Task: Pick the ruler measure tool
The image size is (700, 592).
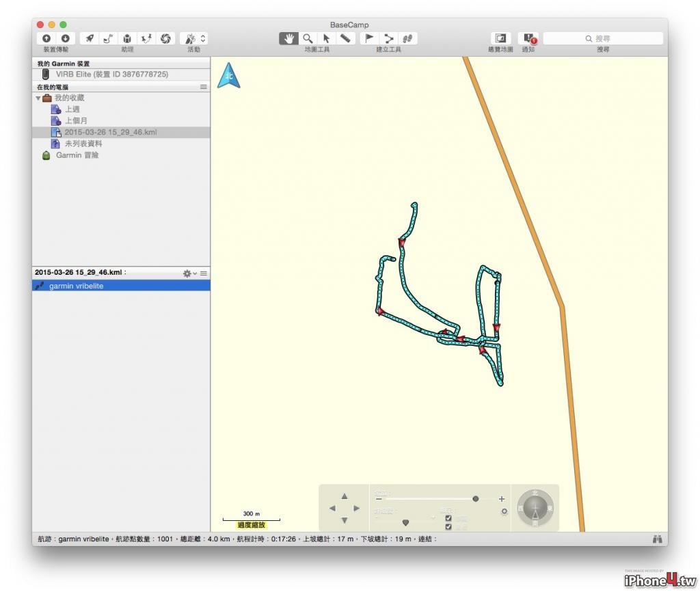Action: pyautogui.click(x=345, y=39)
